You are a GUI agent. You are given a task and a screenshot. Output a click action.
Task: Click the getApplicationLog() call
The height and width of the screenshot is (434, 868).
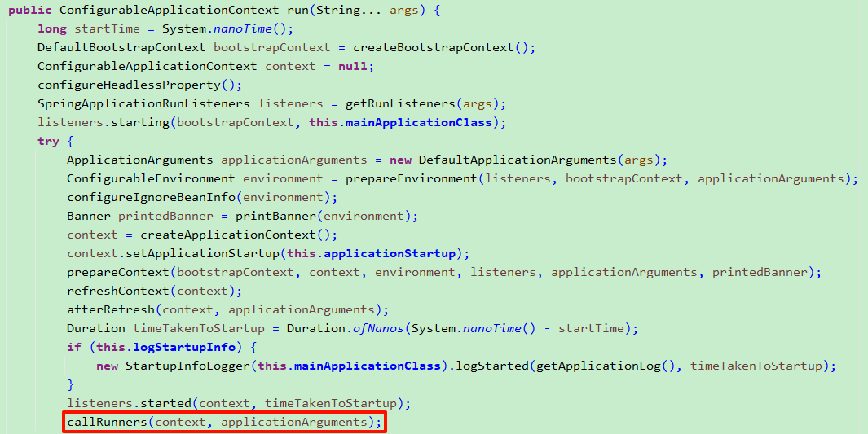pos(606,366)
